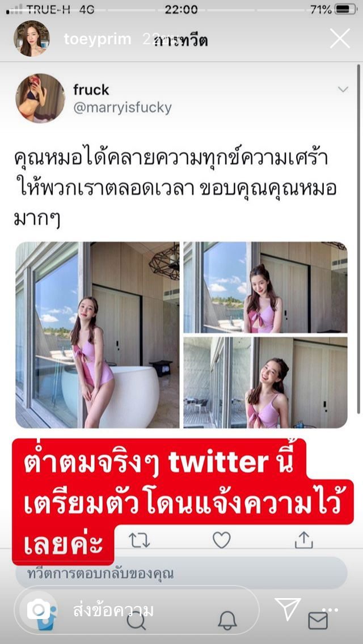This screenshot has width=363, height=644.
Task: Send story via paper plane icon
Action: (x=288, y=609)
